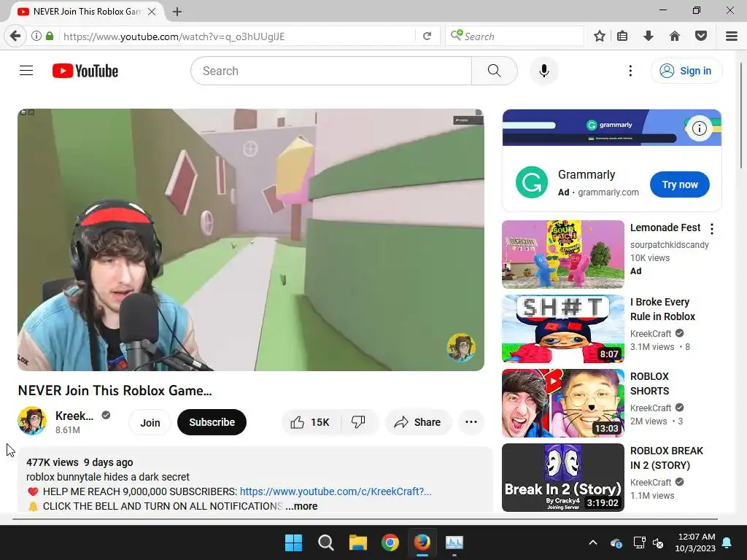Screen dimensions: 747x560
Task: Open Firefox downloads arrow
Action: pyautogui.click(x=648, y=36)
